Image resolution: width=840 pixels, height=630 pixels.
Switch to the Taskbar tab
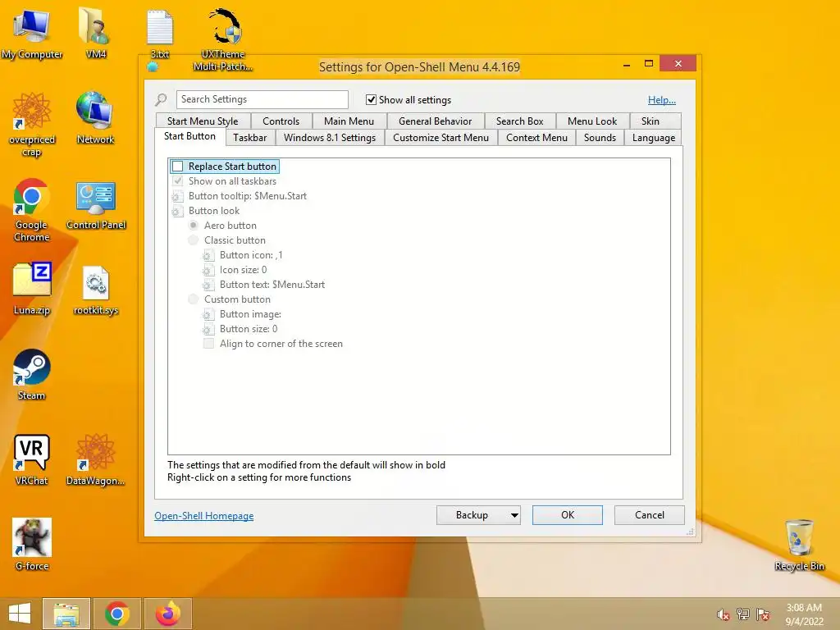tap(249, 138)
